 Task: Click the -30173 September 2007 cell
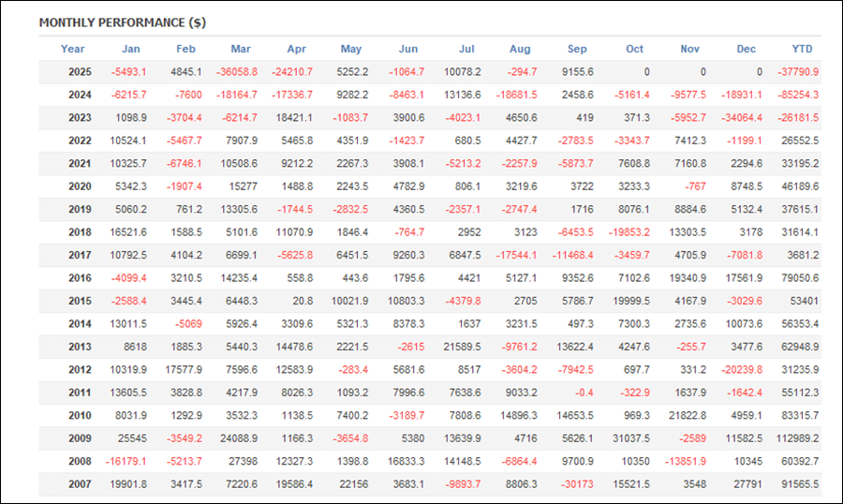576,483
